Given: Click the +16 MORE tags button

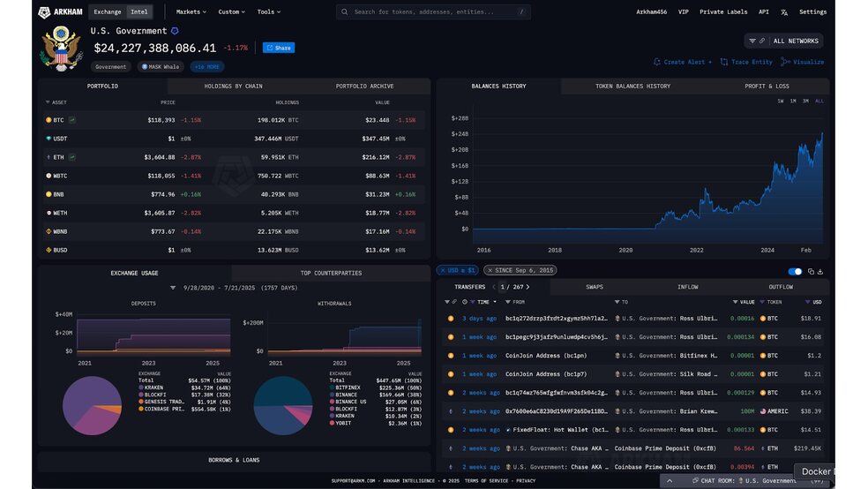Looking at the screenshot, I should pyautogui.click(x=207, y=67).
